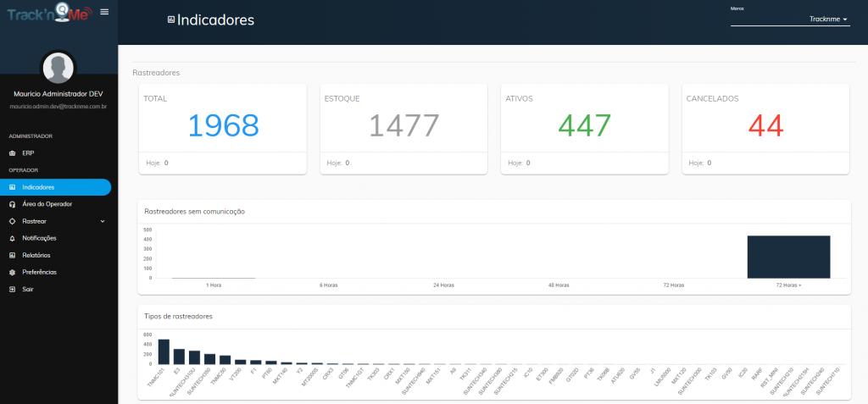Toggle the hamburger menu sidebar
Viewport: 868px width, 404px height.
pyautogui.click(x=104, y=12)
